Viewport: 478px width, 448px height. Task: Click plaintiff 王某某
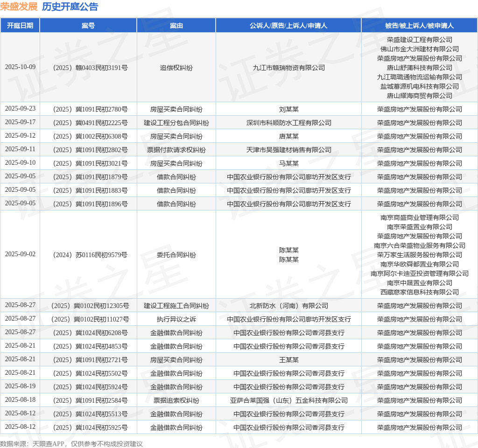click(288, 360)
